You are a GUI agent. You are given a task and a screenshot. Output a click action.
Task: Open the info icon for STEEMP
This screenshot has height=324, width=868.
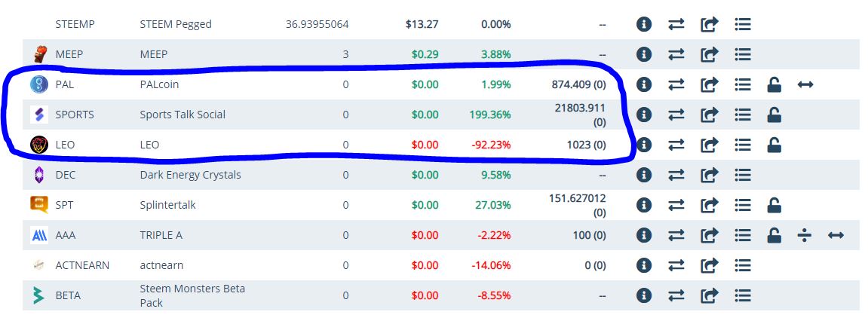643,24
